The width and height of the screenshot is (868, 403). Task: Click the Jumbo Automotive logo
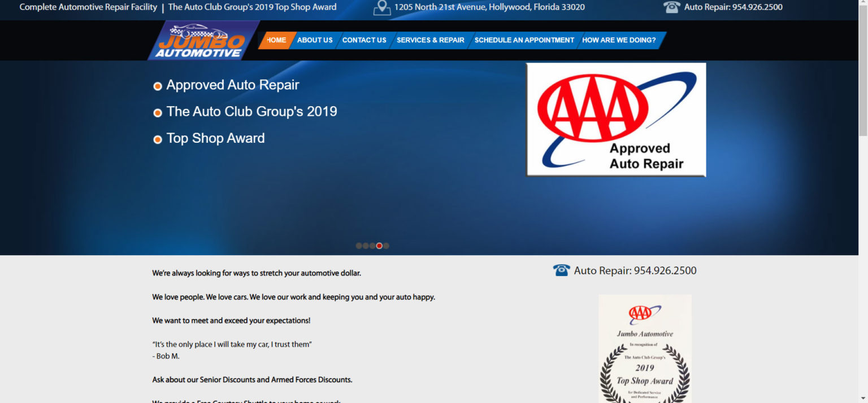(202, 40)
